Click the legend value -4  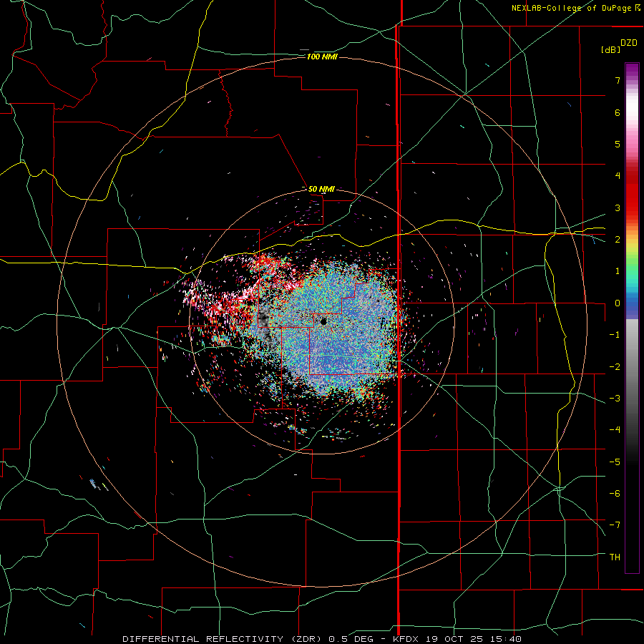tap(615, 430)
